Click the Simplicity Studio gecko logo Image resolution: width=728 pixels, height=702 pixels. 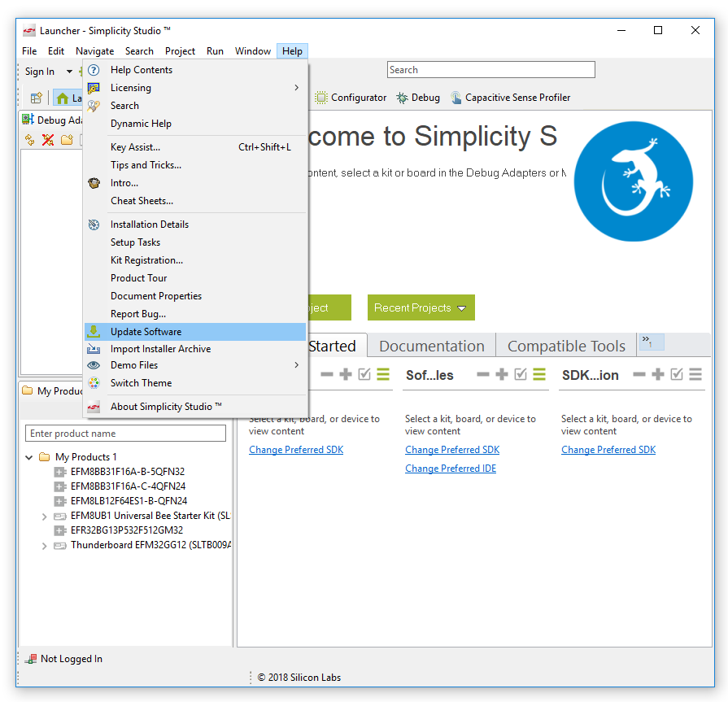pos(633,181)
